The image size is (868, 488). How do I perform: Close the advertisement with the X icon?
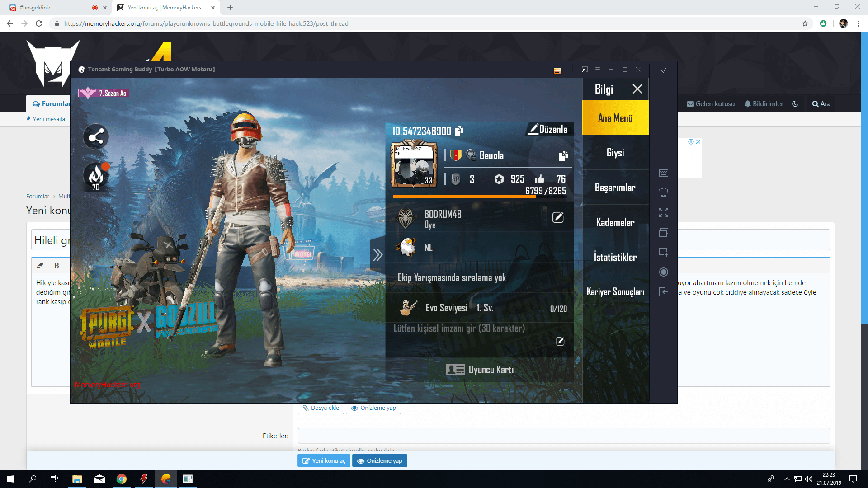point(698,141)
